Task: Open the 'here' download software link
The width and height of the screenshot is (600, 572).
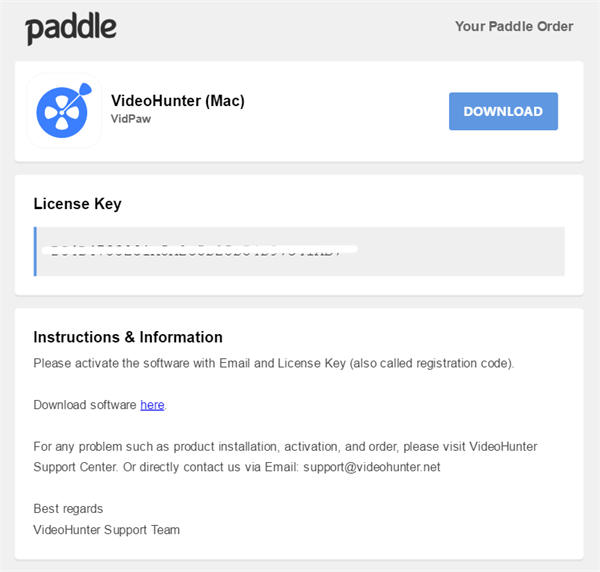Action: click(x=152, y=405)
